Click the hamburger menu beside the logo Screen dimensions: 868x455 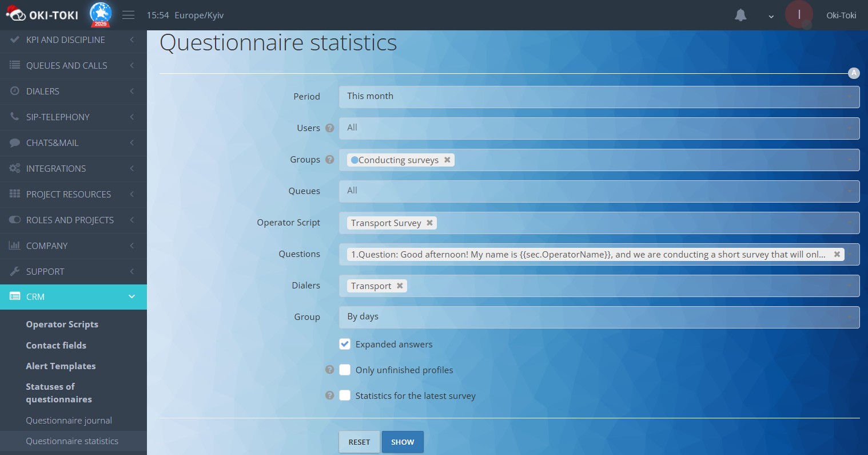pos(128,15)
